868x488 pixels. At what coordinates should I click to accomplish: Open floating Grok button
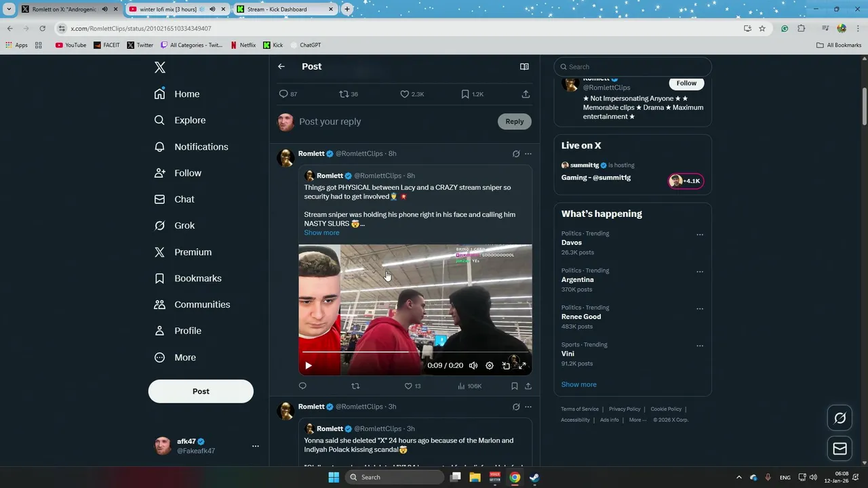(840, 418)
